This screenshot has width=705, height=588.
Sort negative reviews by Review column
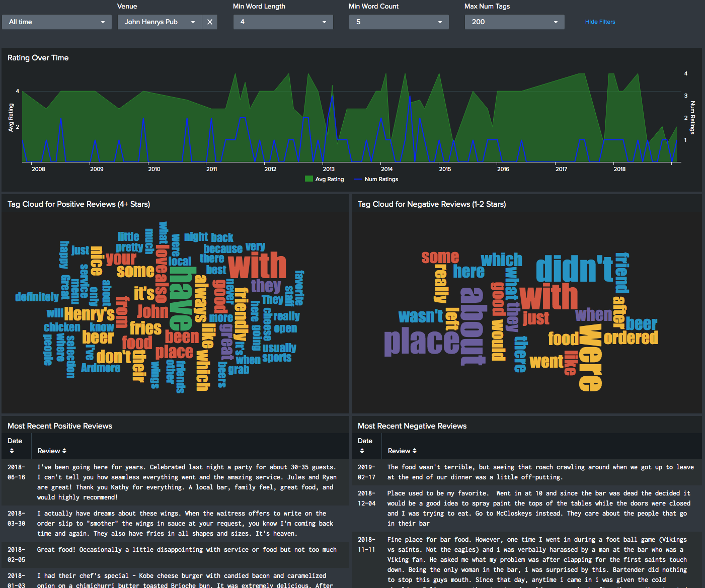pos(402,451)
